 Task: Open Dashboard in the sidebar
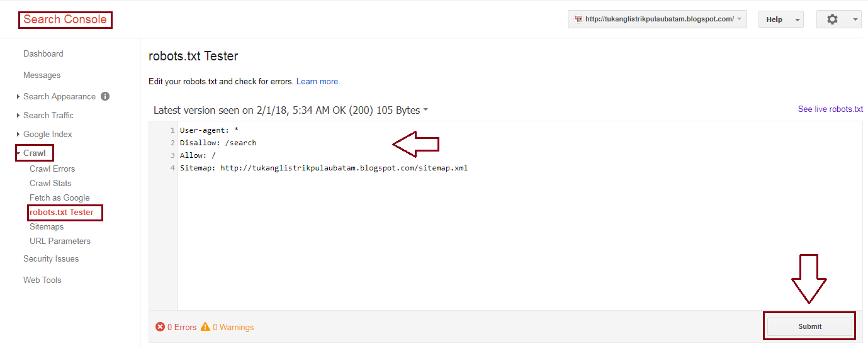pos(43,54)
